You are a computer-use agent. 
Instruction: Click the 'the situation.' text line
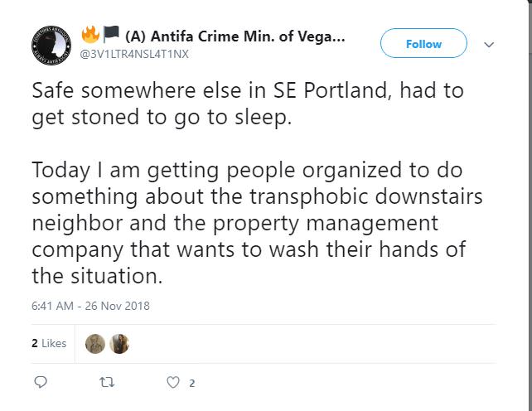click(98, 276)
